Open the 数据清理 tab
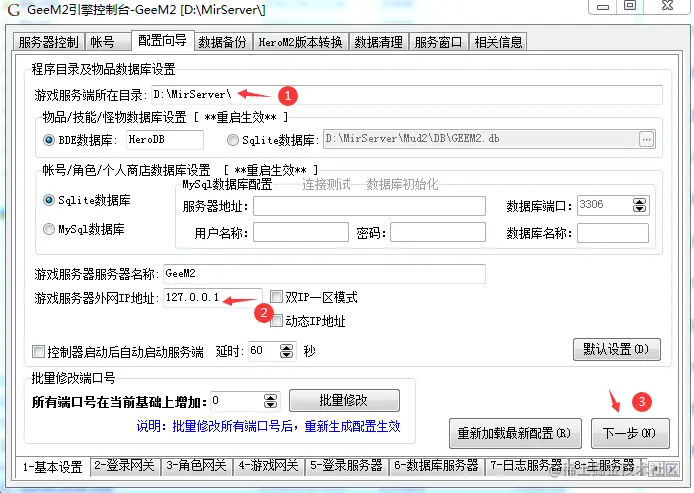The image size is (694, 493). click(379, 42)
